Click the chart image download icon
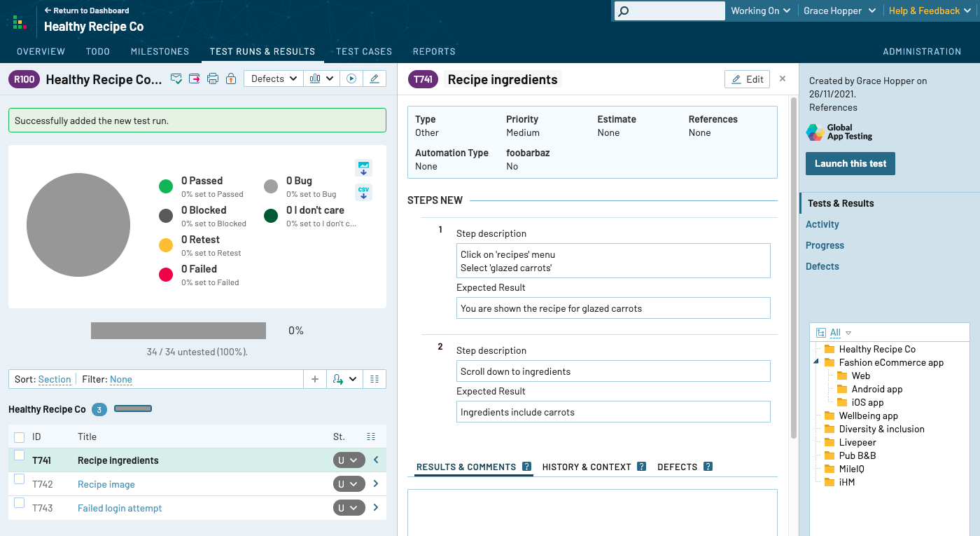This screenshot has height=536, width=980. pos(363,168)
